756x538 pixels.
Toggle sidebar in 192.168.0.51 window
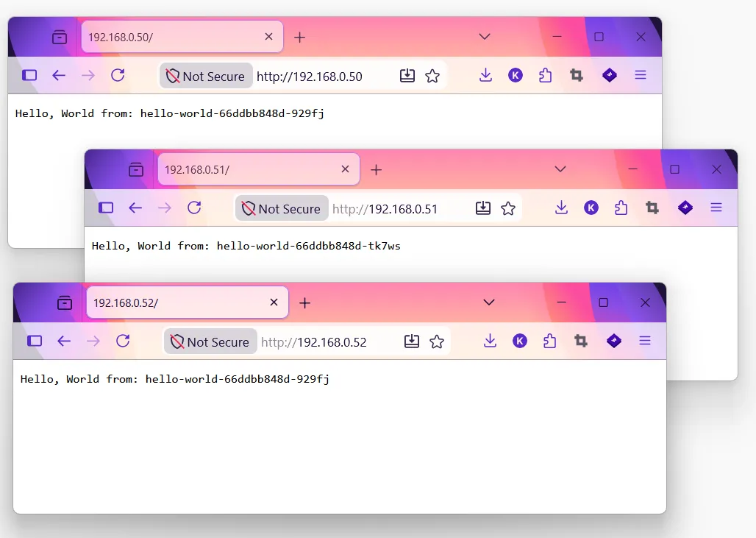(106, 208)
